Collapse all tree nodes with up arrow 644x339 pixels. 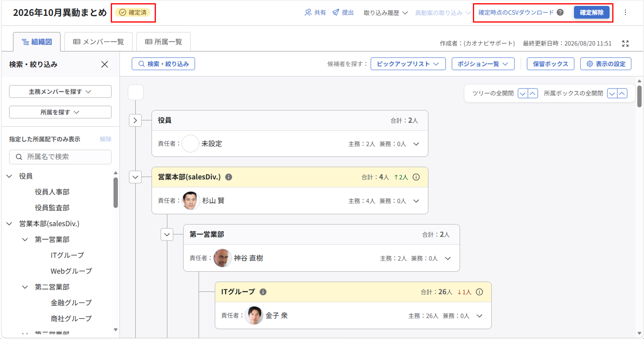(x=532, y=93)
